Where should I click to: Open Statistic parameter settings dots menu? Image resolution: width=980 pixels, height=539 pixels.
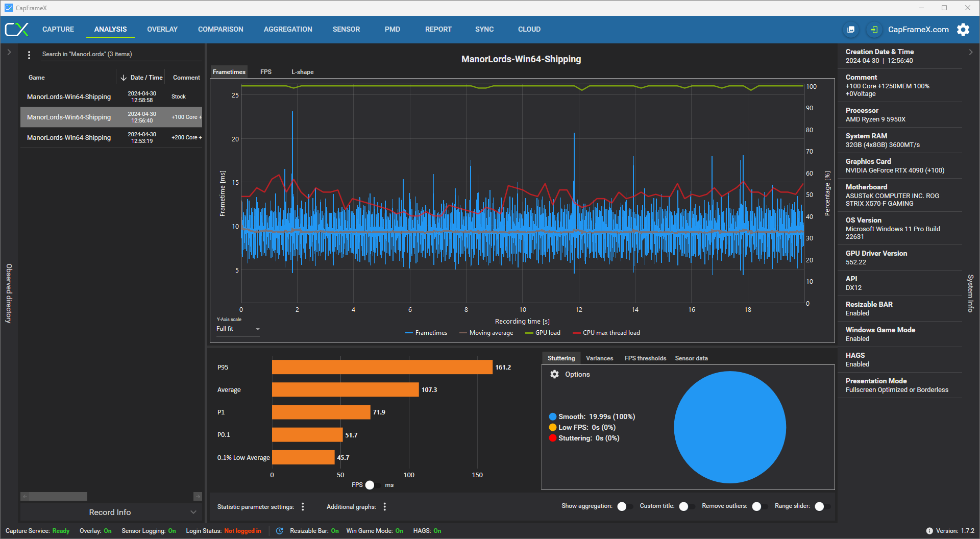[x=303, y=506]
